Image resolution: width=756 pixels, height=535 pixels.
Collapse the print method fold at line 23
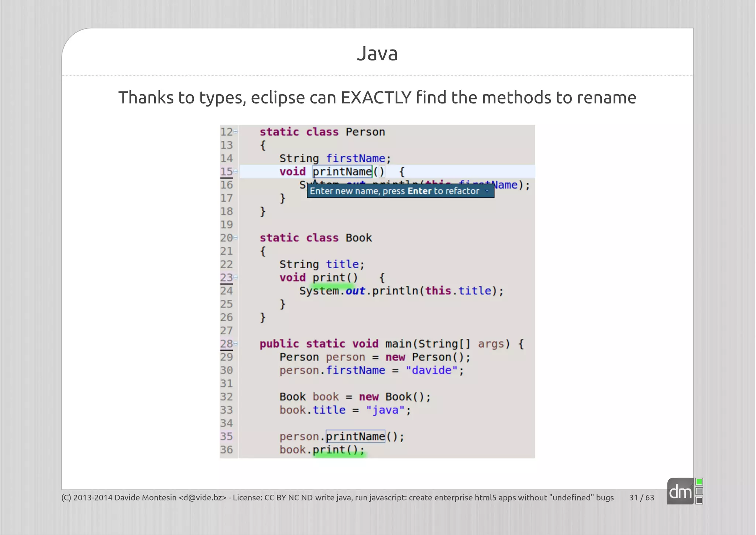pos(236,277)
